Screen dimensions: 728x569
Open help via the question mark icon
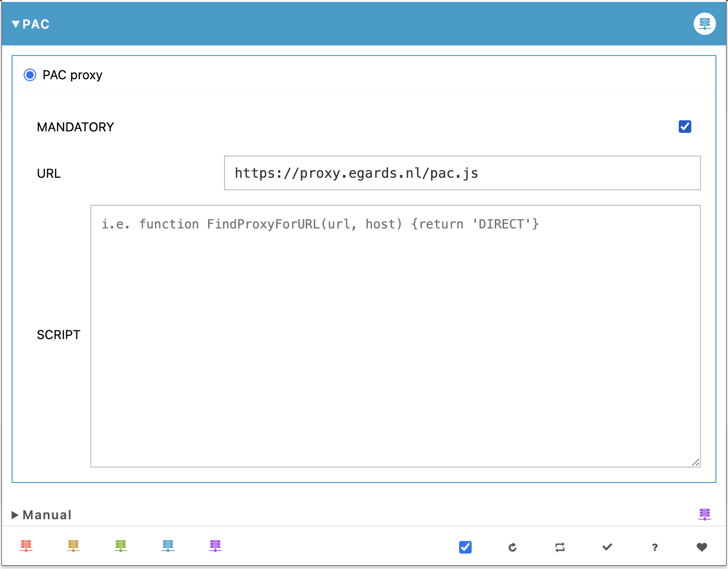pos(654,547)
